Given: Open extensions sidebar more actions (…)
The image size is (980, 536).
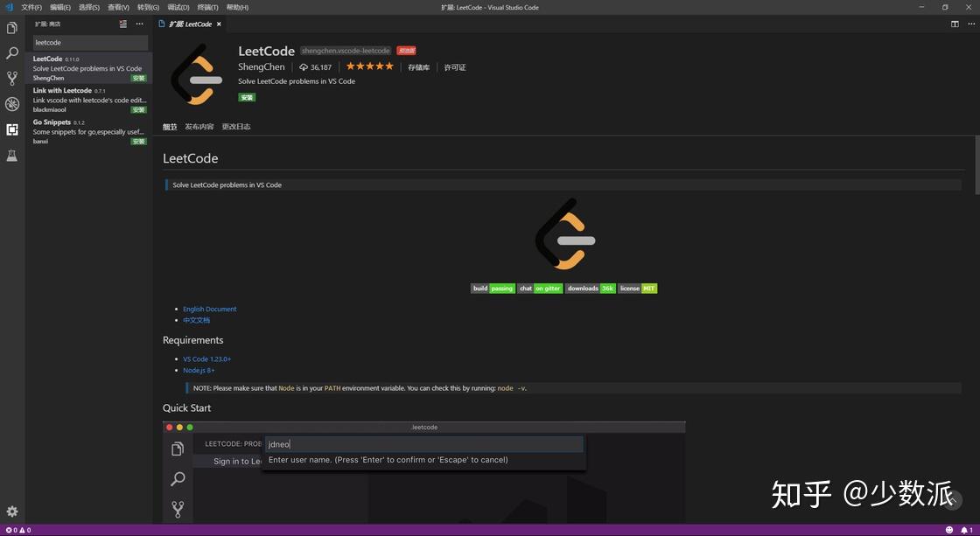Looking at the screenshot, I should click(x=139, y=24).
